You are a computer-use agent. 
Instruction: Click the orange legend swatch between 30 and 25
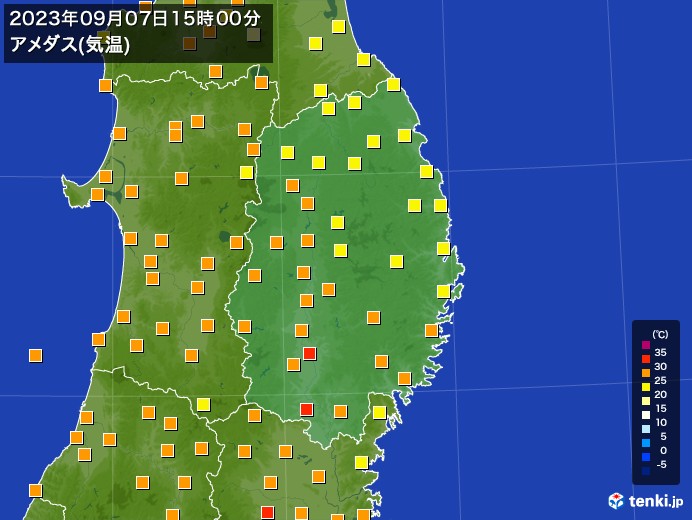click(x=646, y=373)
